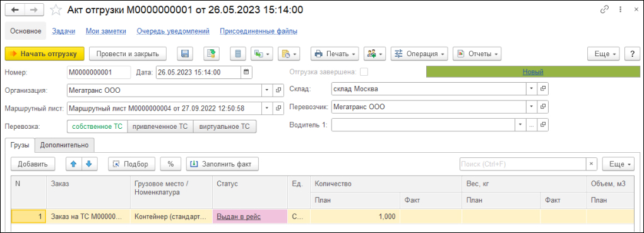Click the Начать отгрузку button
This screenshot has height=233, width=644.
[x=44, y=54]
